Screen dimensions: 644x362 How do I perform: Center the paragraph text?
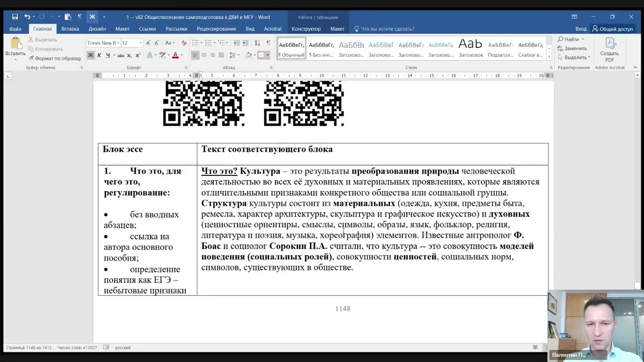click(204, 55)
